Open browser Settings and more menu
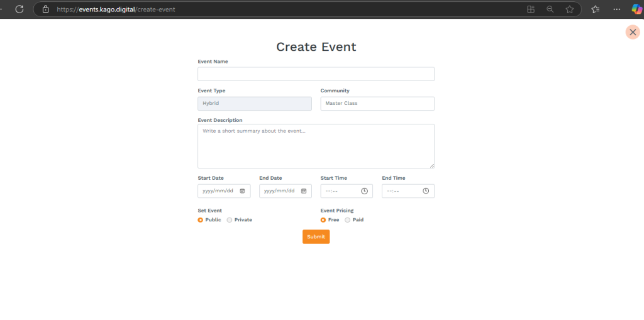The image size is (644, 320). click(x=616, y=9)
